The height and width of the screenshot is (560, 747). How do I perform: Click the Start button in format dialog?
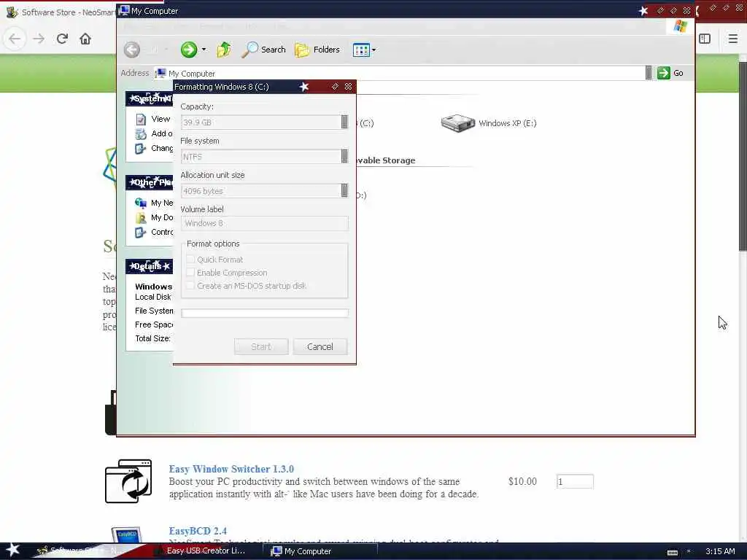click(x=261, y=346)
